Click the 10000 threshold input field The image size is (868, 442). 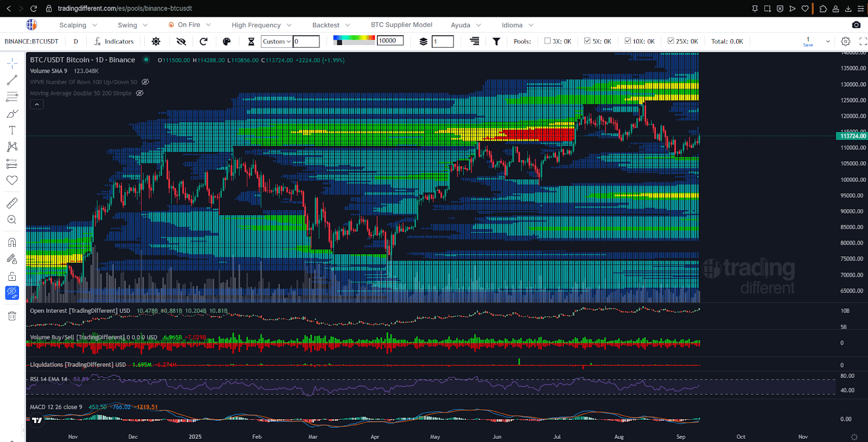pyautogui.click(x=391, y=41)
